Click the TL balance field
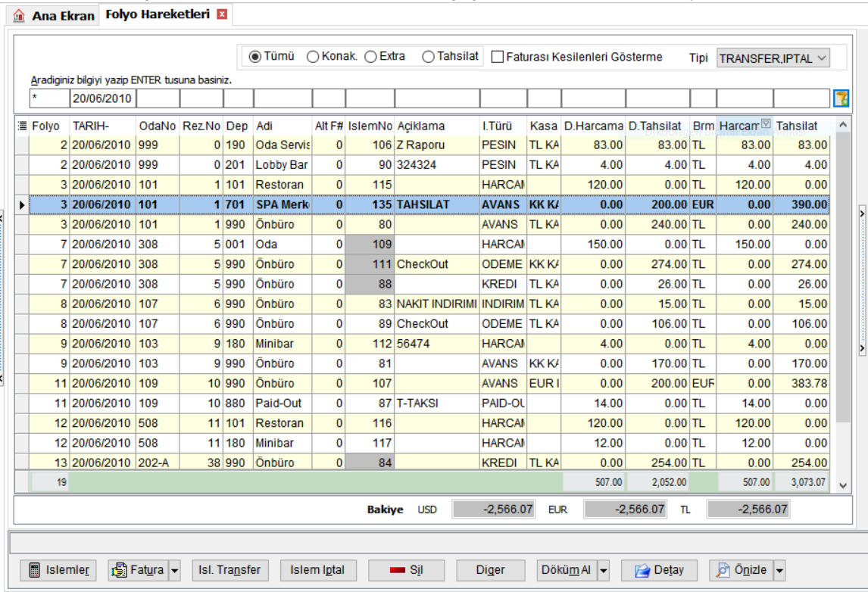The width and height of the screenshot is (868, 592). pos(748,509)
